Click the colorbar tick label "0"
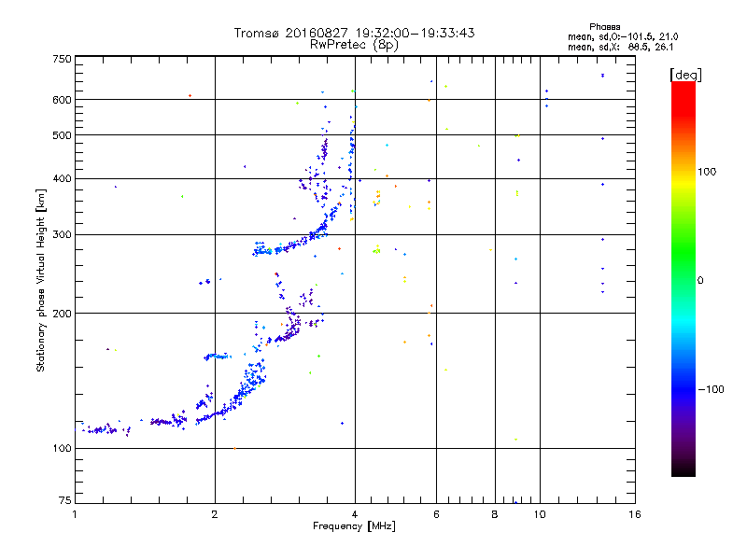 point(700,281)
